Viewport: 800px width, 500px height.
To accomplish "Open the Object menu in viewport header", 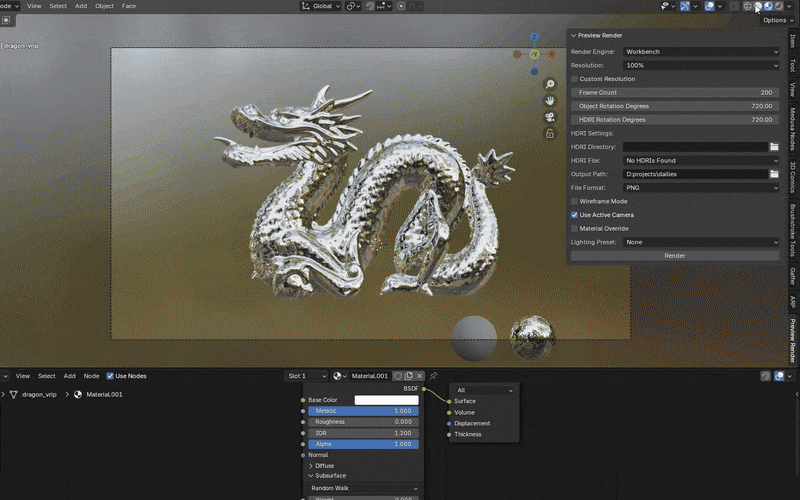I will [104, 6].
